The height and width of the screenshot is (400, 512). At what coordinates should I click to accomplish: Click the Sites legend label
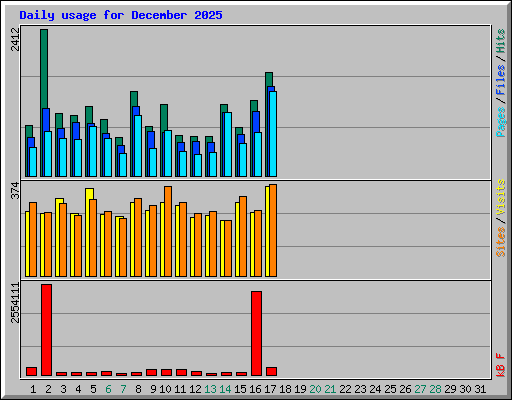pos(501,242)
